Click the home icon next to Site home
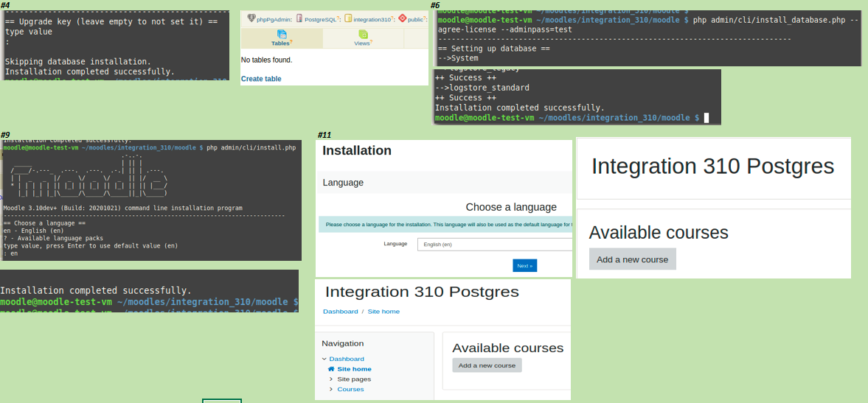 coord(331,368)
